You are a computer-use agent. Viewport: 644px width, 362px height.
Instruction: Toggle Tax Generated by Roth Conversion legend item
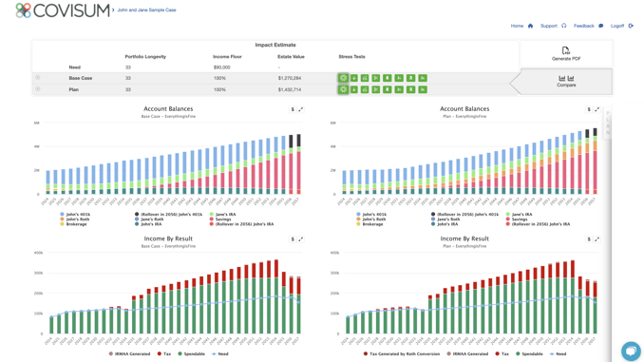click(401, 353)
